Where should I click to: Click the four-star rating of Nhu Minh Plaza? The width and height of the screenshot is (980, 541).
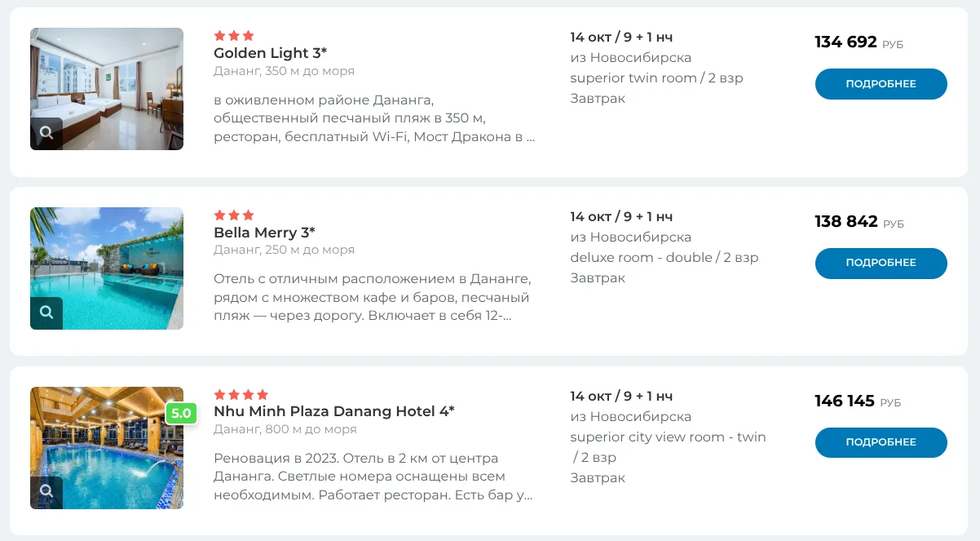tap(241, 395)
